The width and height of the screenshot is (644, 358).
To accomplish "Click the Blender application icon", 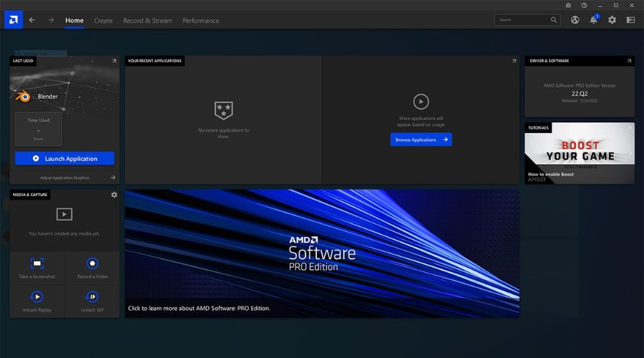I will point(24,97).
